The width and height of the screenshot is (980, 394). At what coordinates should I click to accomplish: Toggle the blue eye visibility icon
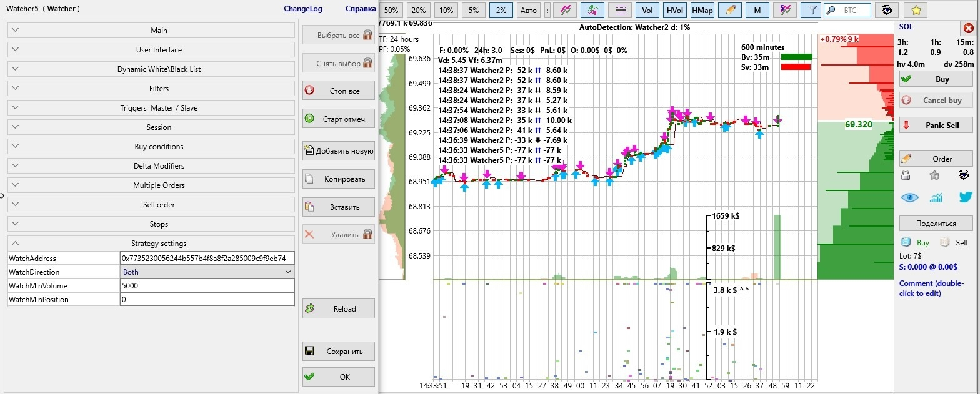(x=909, y=197)
